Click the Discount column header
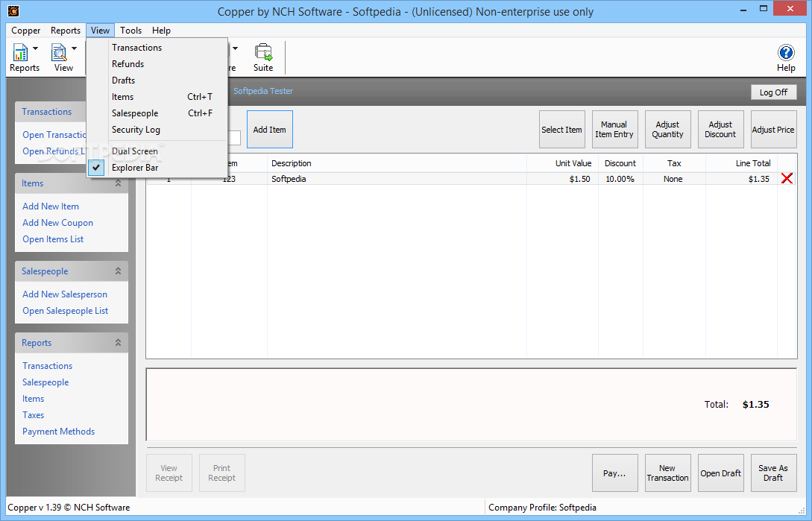812x521 pixels. [x=620, y=163]
